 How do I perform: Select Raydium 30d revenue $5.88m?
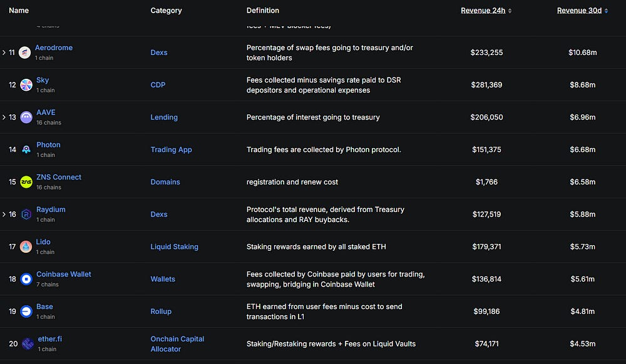tap(583, 215)
